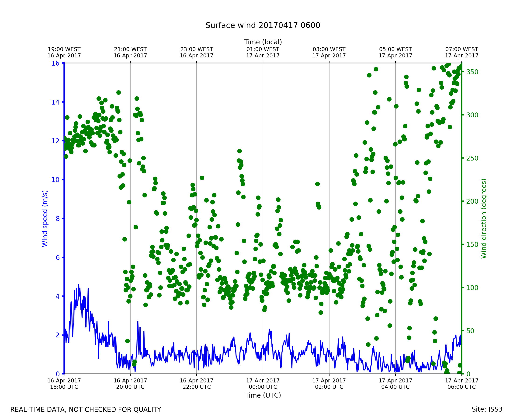513x420 pixels.
Task: Click the '17-Apr-2017 04:00 UTC' bottom tick label
Action: coord(395,384)
